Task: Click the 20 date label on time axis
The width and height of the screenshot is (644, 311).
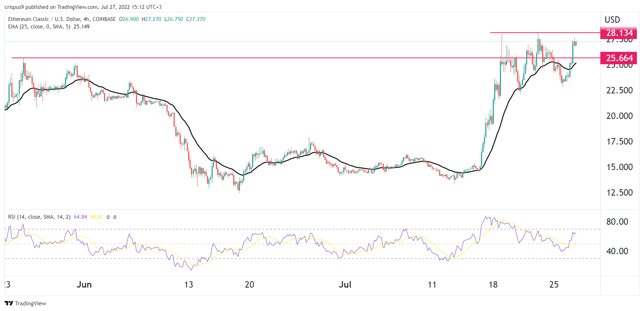Action: tap(250, 285)
